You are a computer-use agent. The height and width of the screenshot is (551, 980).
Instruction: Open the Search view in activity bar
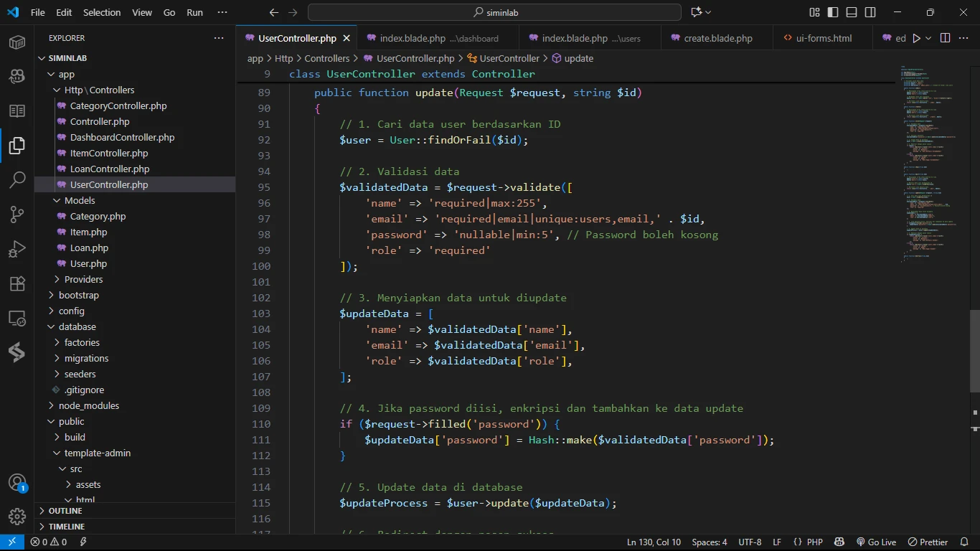pyautogui.click(x=17, y=180)
